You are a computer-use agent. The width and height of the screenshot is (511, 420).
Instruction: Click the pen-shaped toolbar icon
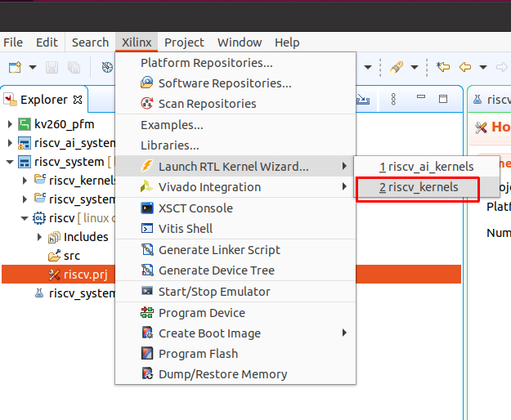(x=397, y=67)
